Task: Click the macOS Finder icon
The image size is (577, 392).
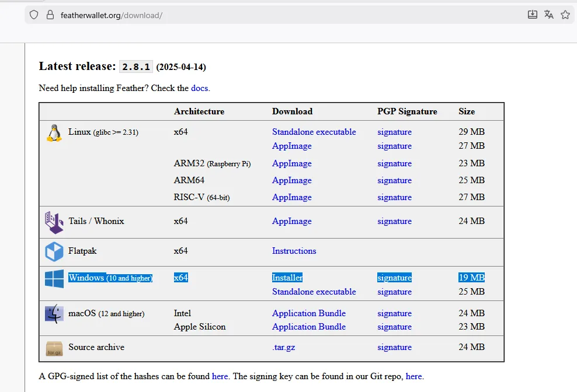Action: pos(54,314)
